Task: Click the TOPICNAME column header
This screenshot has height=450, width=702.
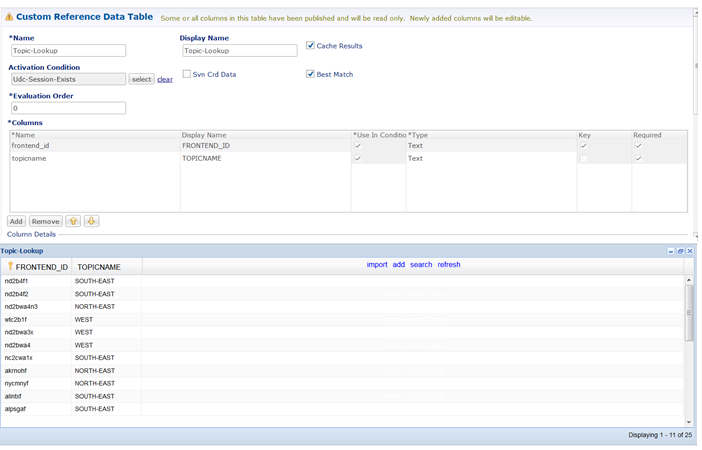Action: point(107,267)
